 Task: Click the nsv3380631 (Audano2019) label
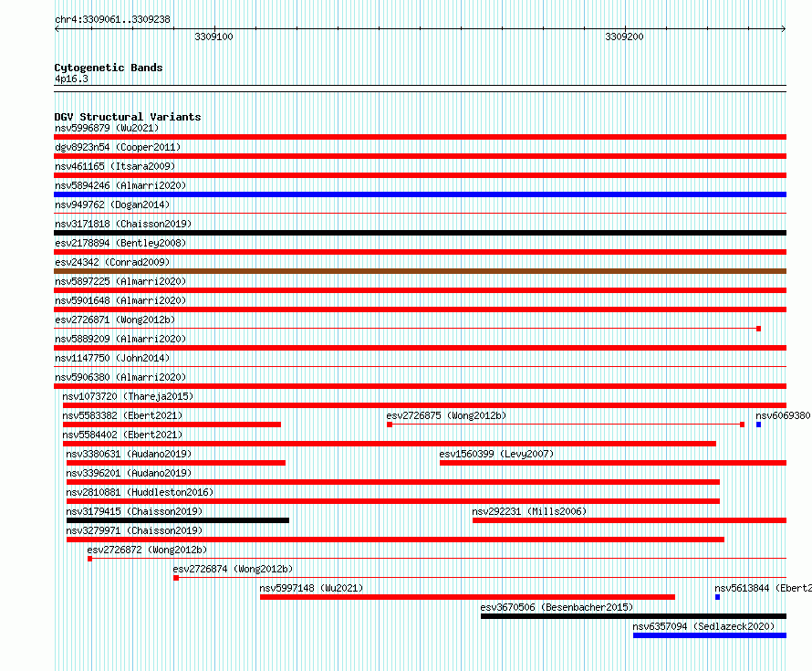click(129, 454)
